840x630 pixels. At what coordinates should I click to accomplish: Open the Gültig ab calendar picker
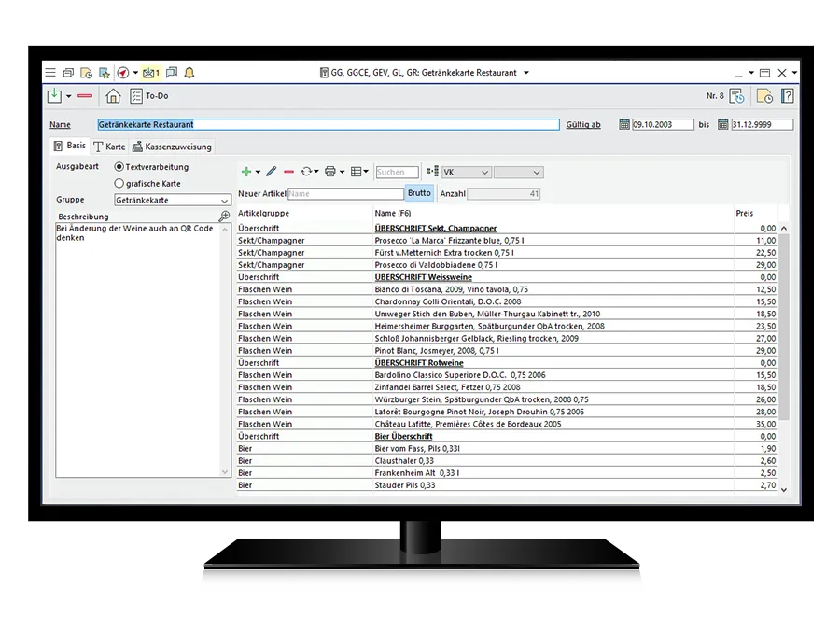click(624, 124)
